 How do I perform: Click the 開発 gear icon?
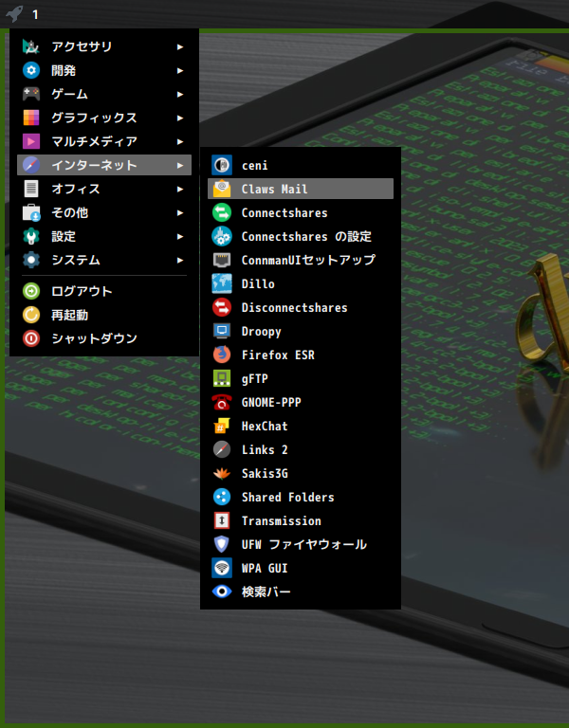(x=31, y=70)
